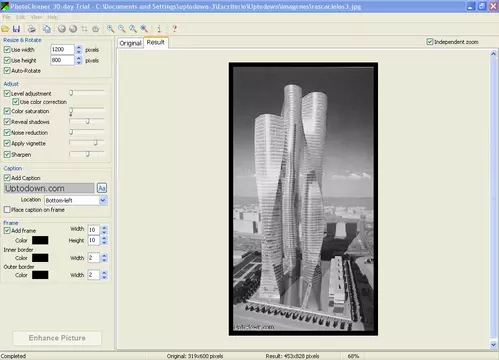Click the Apply vignette slider

pyautogui.click(x=87, y=143)
